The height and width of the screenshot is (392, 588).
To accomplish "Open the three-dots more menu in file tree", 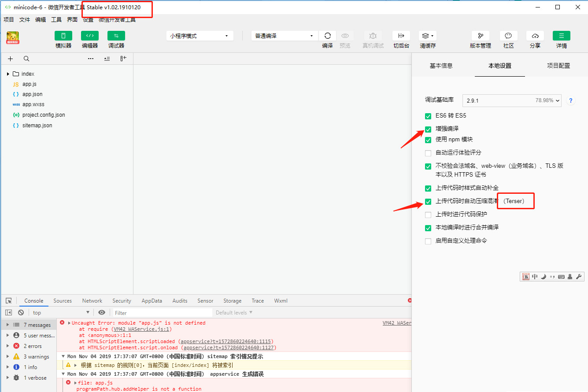I will (x=91, y=59).
